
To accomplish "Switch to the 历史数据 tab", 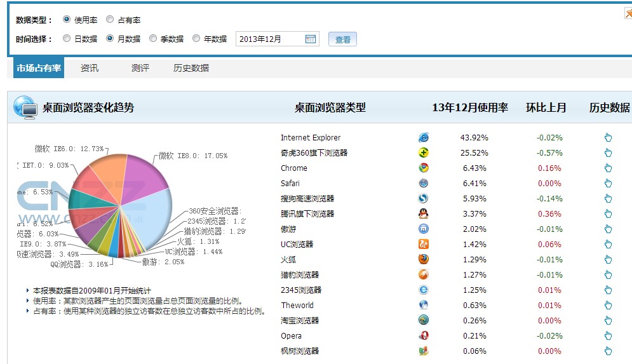I will coord(191,68).
